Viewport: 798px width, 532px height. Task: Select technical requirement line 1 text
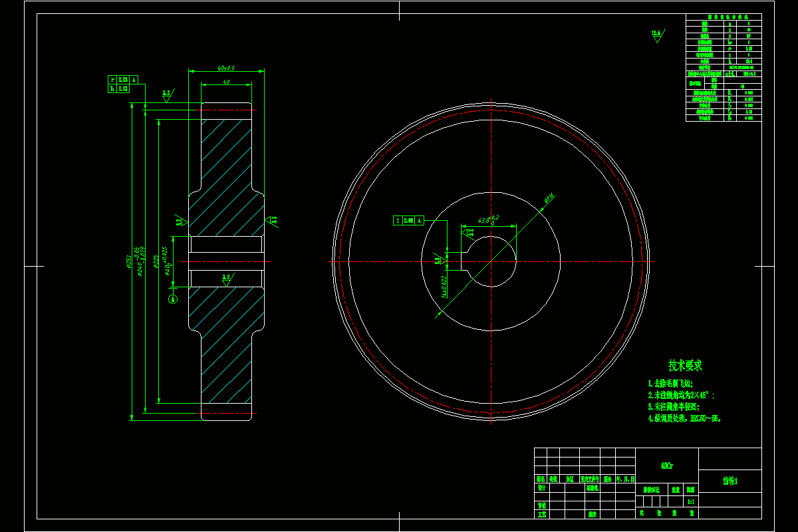[671, 384]
